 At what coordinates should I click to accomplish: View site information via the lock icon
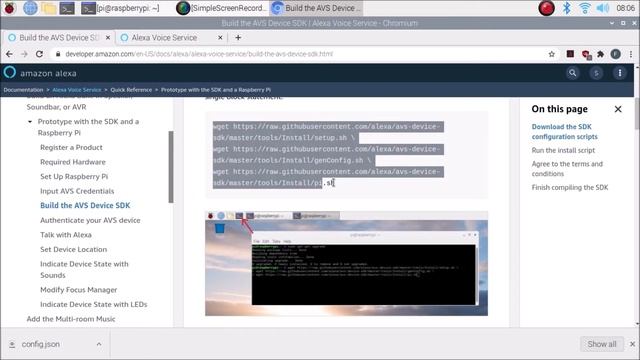pyautogui.click(x=58, y=54)
